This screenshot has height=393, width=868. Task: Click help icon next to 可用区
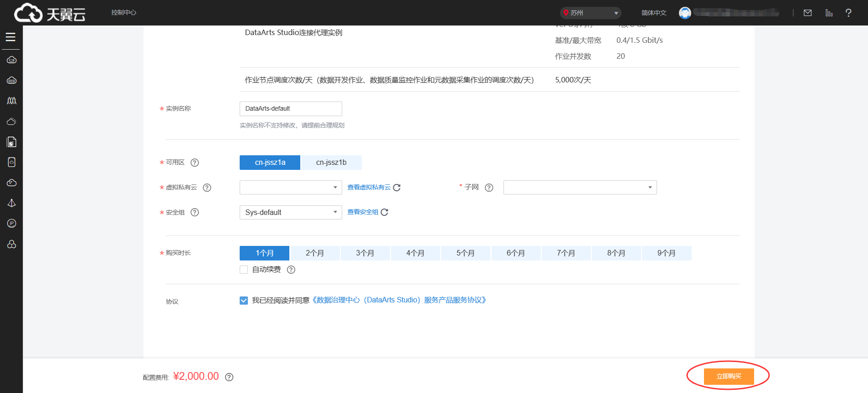pos(195,163)
